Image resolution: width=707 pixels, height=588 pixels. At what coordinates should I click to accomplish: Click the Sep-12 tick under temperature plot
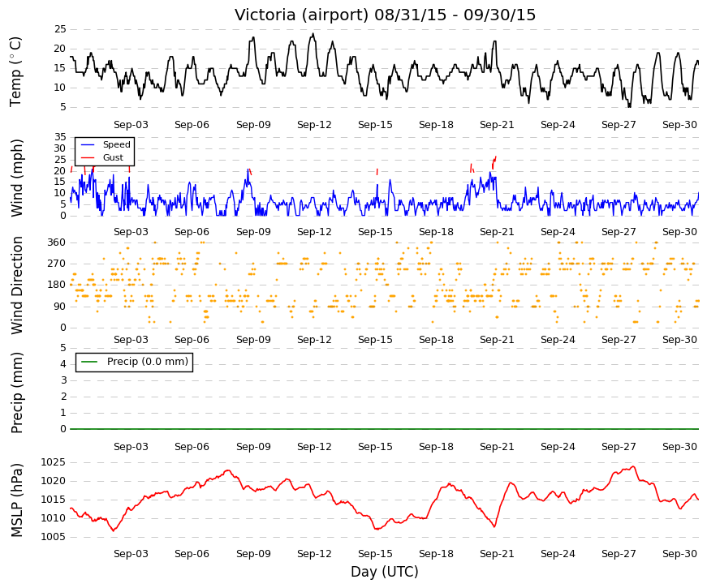pyautogui.click(x=314, y=125)
